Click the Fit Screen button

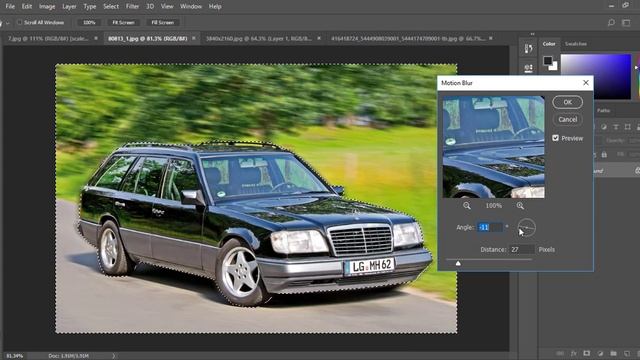[123, 22]
